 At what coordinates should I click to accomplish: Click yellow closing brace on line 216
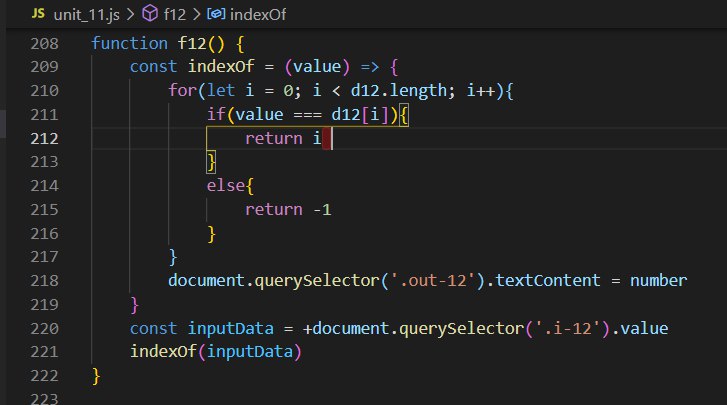point(211,234)
